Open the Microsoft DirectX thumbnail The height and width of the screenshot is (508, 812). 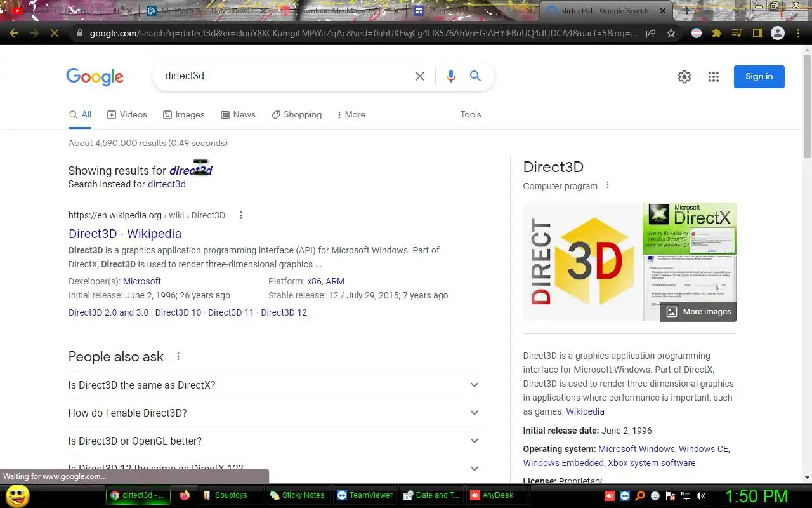pyautogui.click(x=690, y=229)
